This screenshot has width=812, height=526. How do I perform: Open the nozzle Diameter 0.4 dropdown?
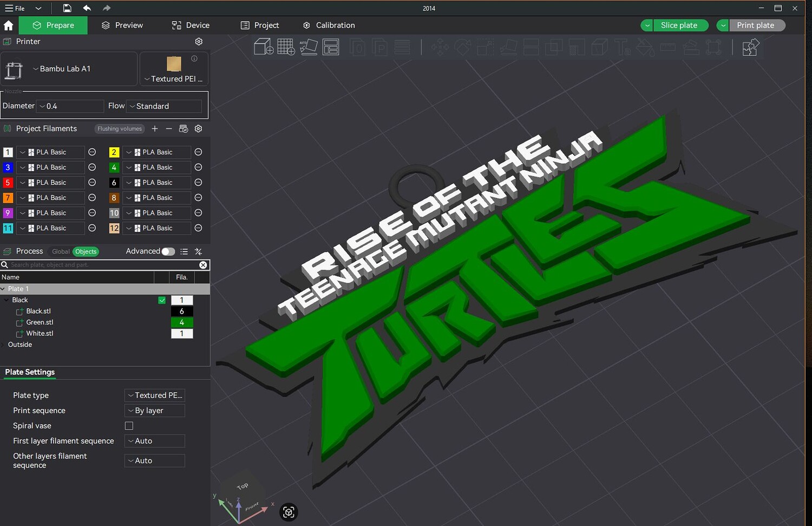point(70,106)
